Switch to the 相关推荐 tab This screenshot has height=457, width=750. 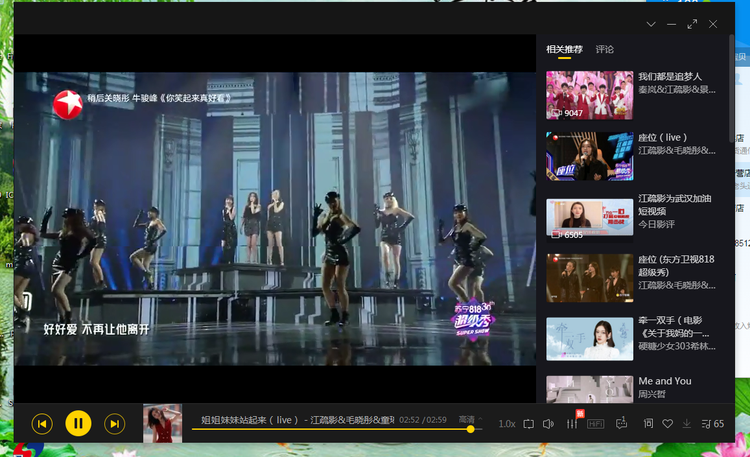(x=564, y=49)
